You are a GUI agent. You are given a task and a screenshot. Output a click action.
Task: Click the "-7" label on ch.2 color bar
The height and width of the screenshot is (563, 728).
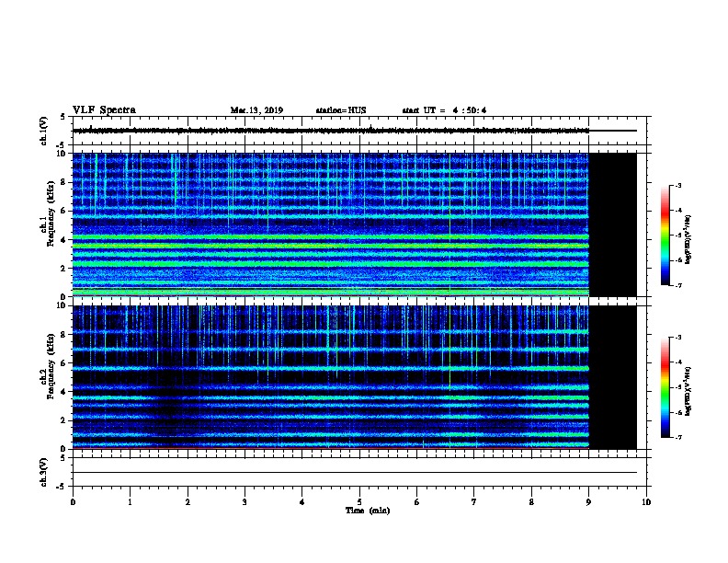tap(677, 438)
